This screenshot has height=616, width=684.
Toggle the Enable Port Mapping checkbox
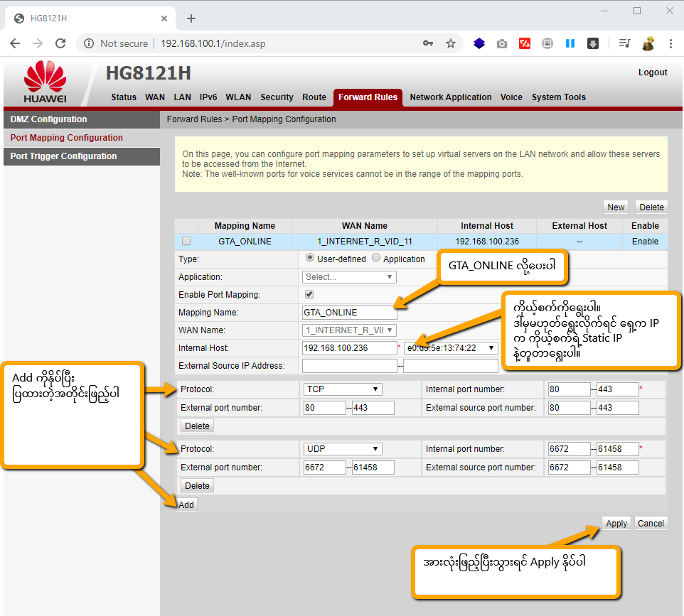pos(309,294)
